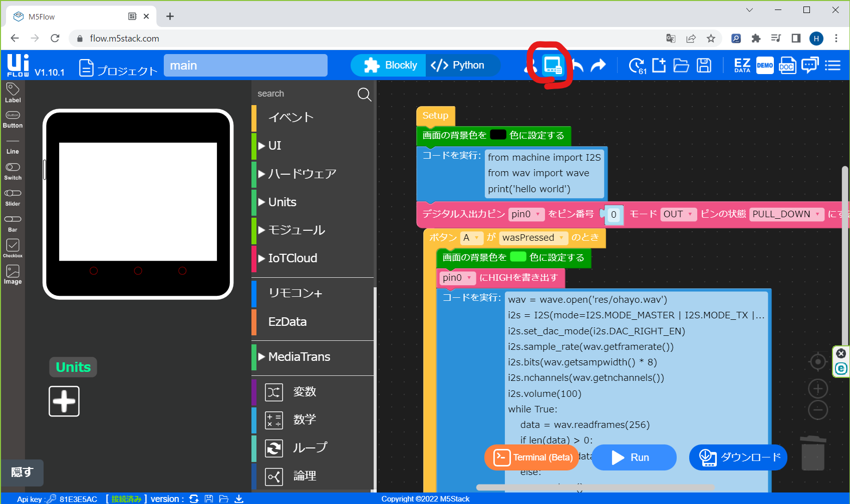Click the refresh icon in status bar

coord(194,498)
